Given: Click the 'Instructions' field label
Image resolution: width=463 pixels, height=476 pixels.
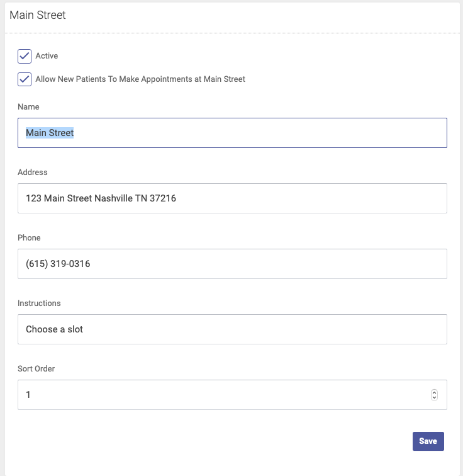Looking at the screenshot, I should pos(39,303).
